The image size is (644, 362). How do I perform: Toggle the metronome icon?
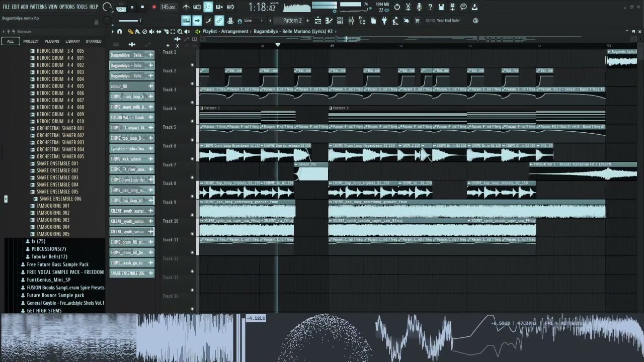[x=186, y=7]
